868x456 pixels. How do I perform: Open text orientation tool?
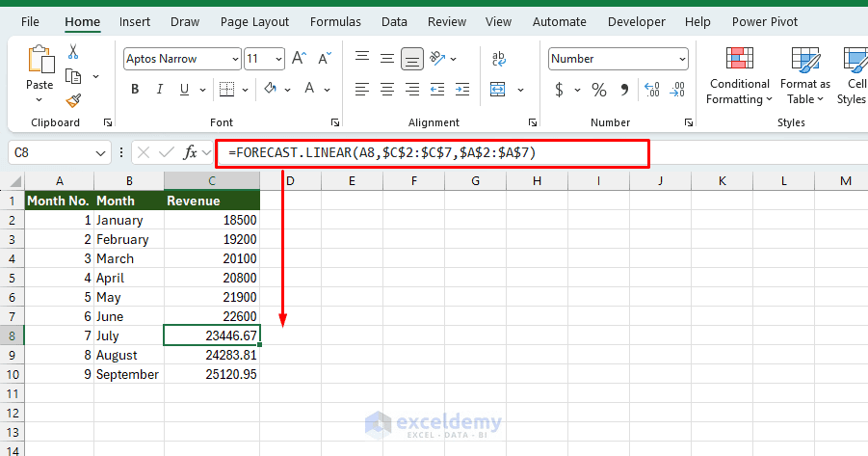pos(437,58)
